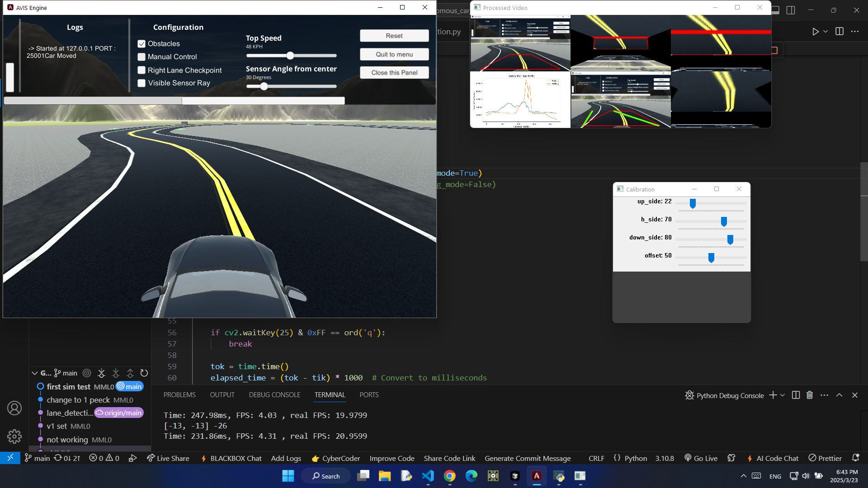The image size is (868, 488).
Task: Open Chrome from the taskbar
Action: (x=449, y=476)
